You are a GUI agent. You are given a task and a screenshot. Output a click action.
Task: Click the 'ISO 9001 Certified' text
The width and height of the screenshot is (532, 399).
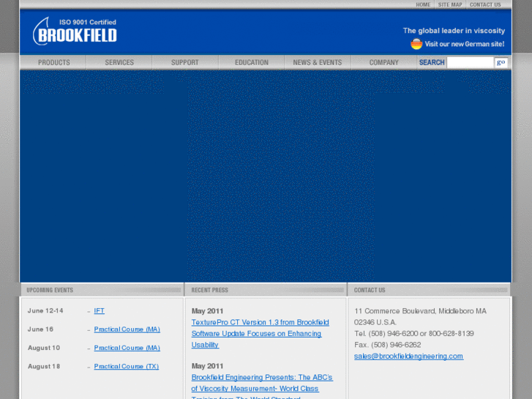coord(88,22)
